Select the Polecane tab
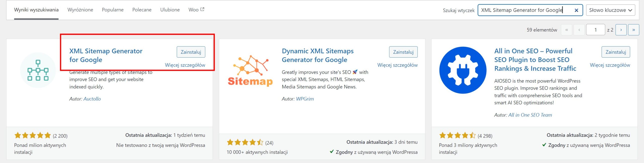This screenshot has width=644, height=163. click(142, 10)
